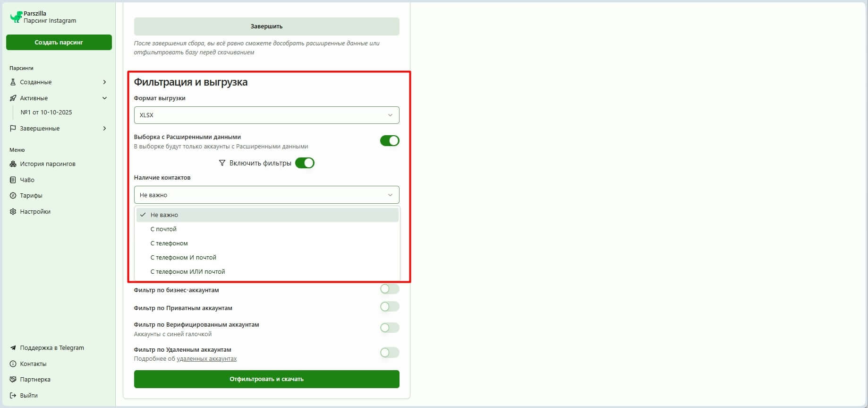Select the С телефоном option
Screen dimensions: 868x408
tap(267, 243)
